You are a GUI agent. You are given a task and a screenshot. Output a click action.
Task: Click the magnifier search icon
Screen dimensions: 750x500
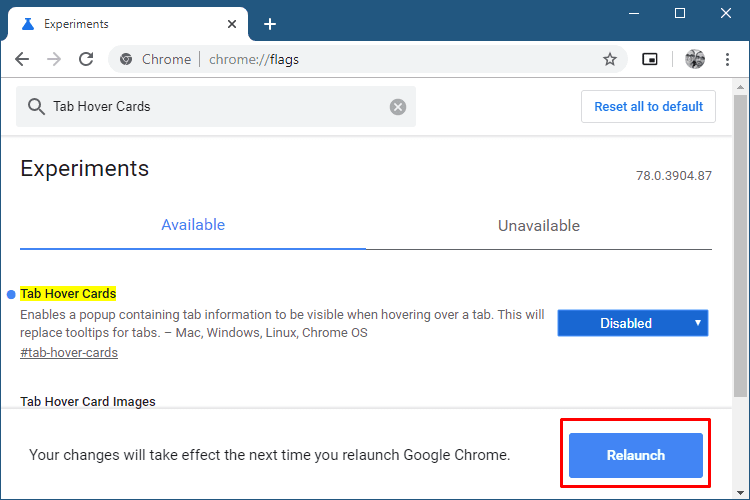coord(36,106)
